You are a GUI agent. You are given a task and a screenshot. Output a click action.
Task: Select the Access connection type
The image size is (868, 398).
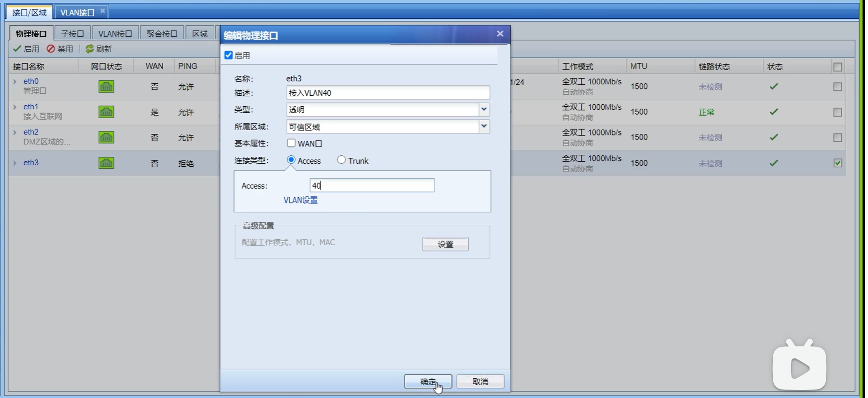tap(291, 160)
